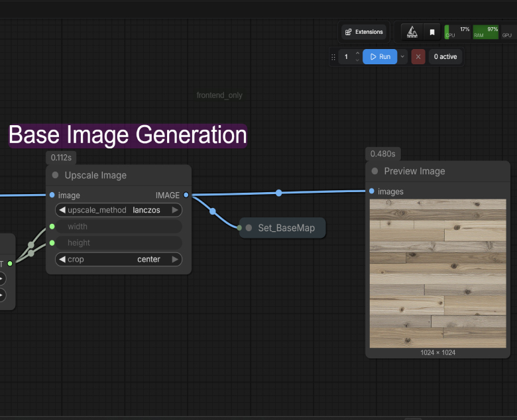Viewport: 517px width, 420px height.
Task: Switch crop to previous value with left arrow
Action: (62, 259)
